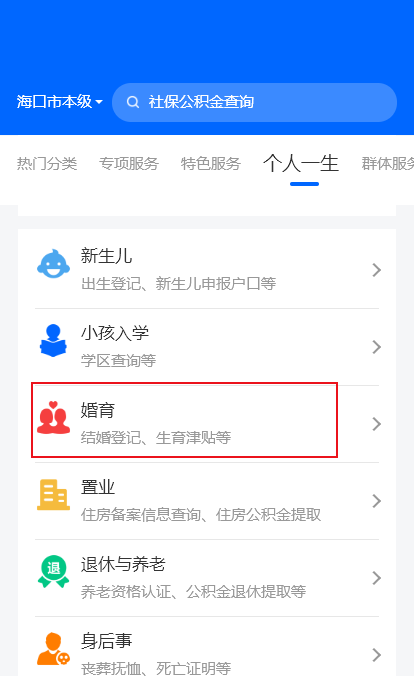Screen dimensions: 414x676
Task: Switch to the 热门分类 tab
Action: 47,164
